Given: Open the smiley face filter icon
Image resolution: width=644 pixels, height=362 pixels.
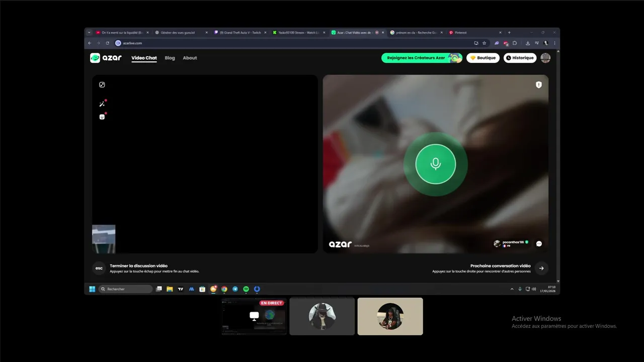Looking at the screenshot, I should (102, 117).
